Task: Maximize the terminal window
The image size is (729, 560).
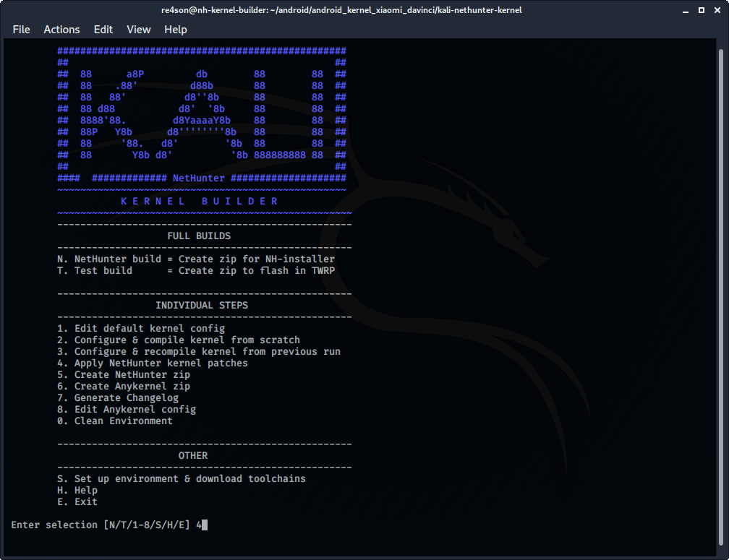Action: (702, 10)
